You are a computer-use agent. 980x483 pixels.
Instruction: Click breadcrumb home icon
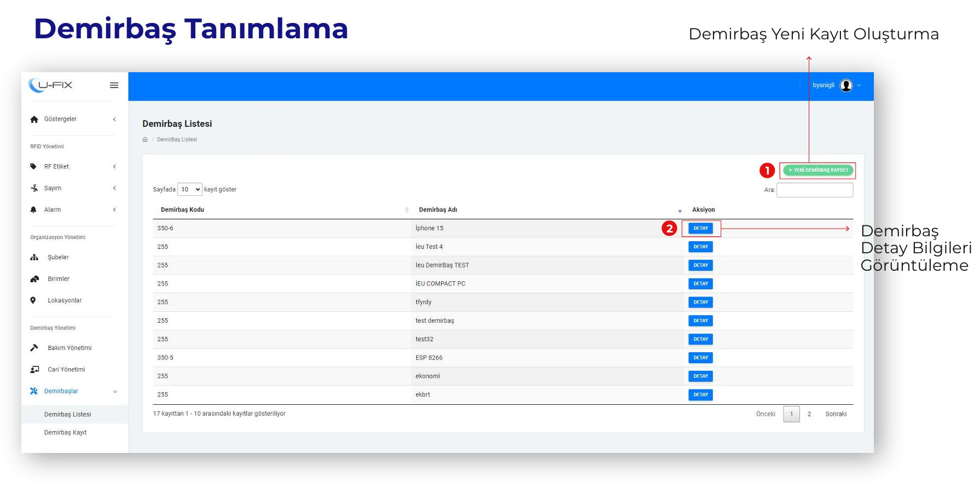tap(145, 139)
